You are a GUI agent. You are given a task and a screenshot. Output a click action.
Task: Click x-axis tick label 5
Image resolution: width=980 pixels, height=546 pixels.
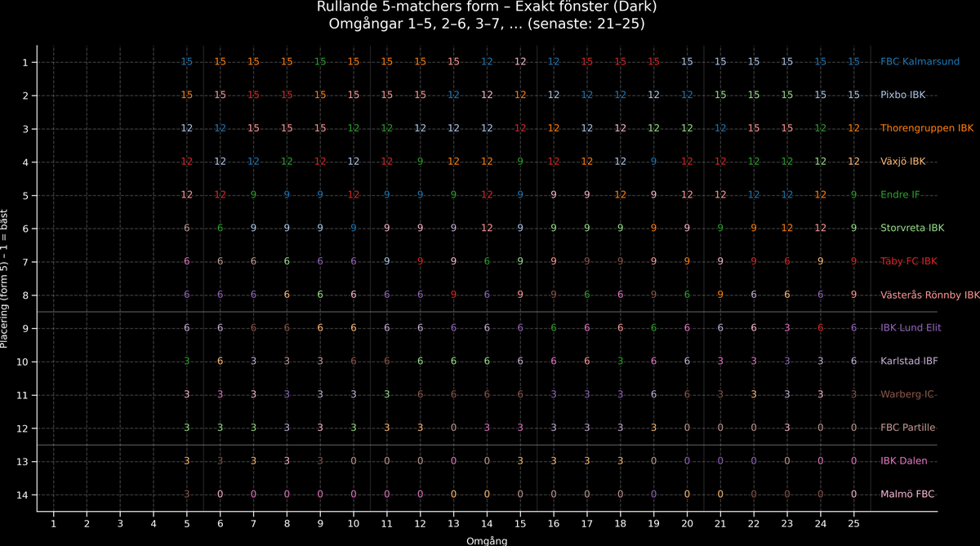pos(187,523)
